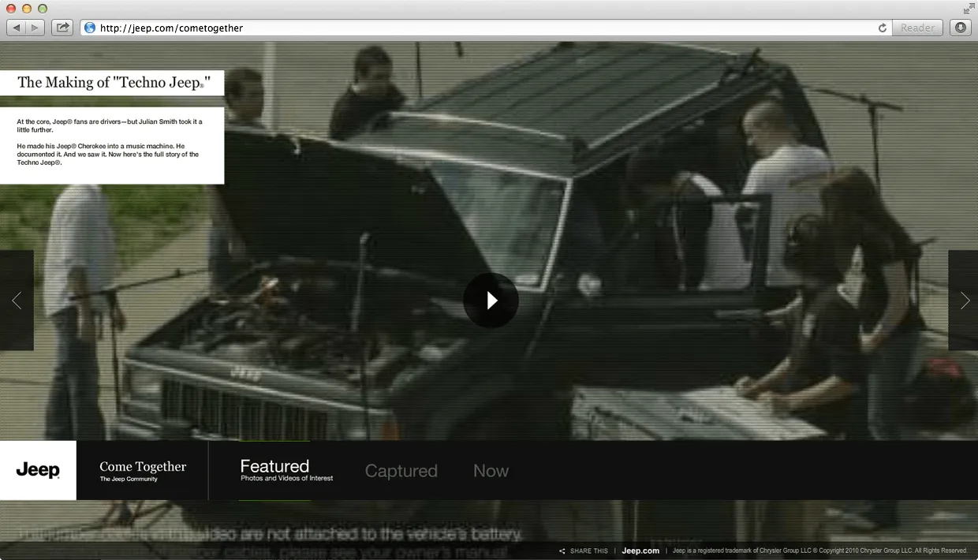Screen dimensions: 978x560
Task: Play the Techno Jeep video
Action: click(491, 300)
